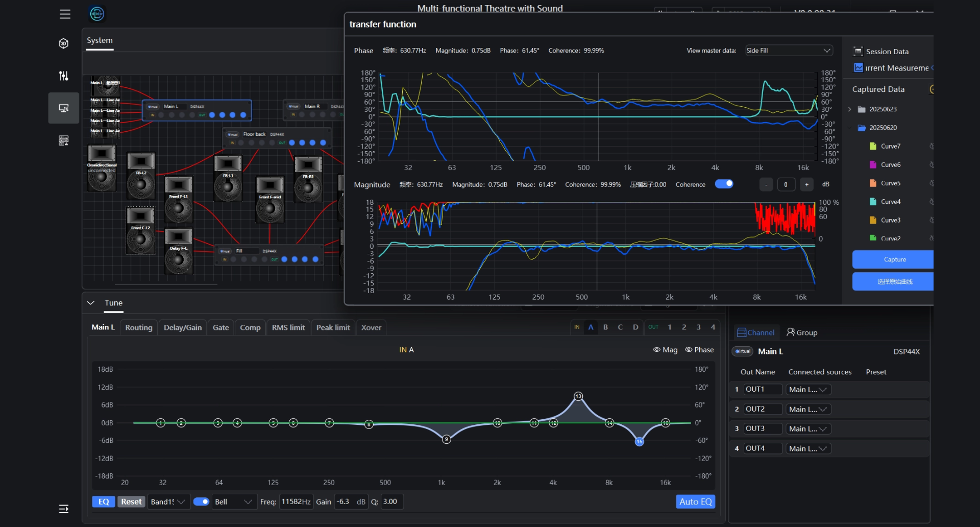980x527 pixels.
Task: Select output channel 3
Action: [x=699, y=327]
